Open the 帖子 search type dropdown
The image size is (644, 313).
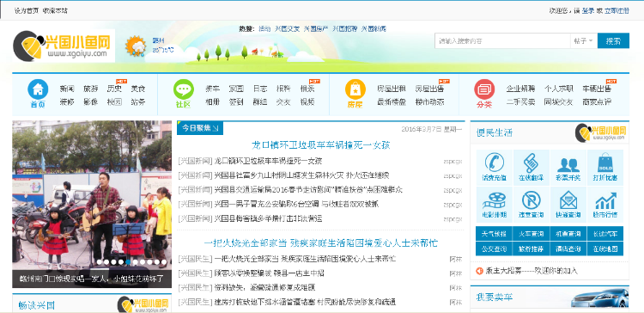[x=584, y=41]
